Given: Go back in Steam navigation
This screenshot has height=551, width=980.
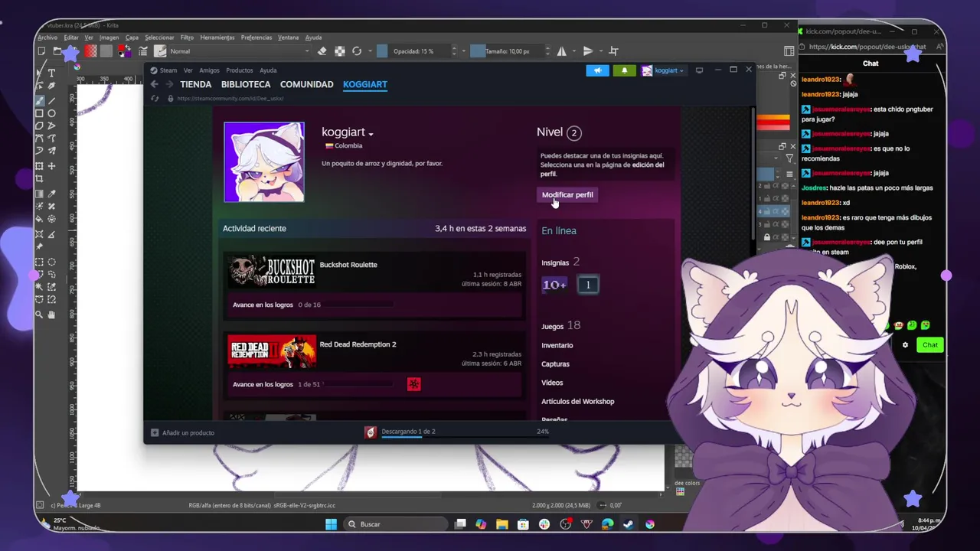Looking at the screenshot, I should pos(154,84).
